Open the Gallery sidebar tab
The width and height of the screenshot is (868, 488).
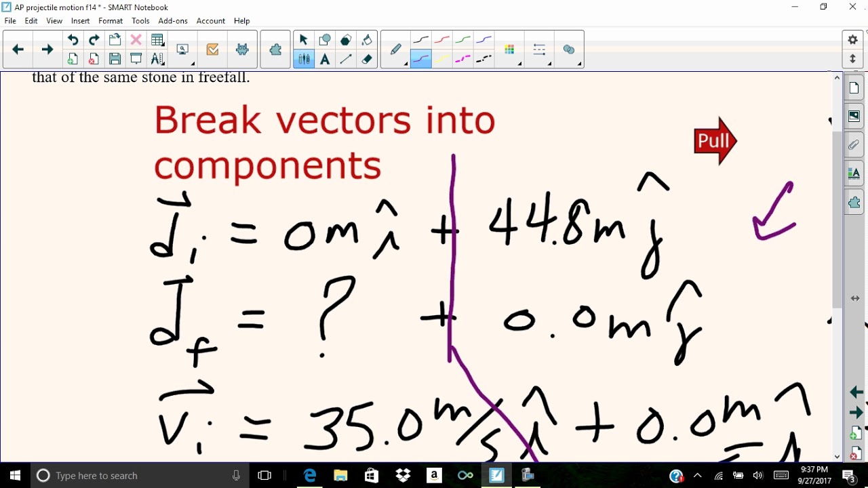click(854, 117)
